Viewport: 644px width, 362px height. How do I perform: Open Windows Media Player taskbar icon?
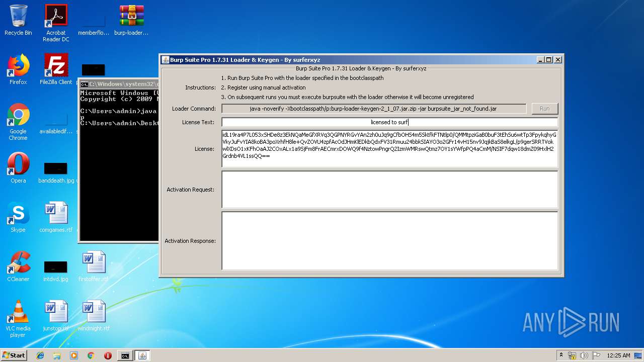point(74,355)
